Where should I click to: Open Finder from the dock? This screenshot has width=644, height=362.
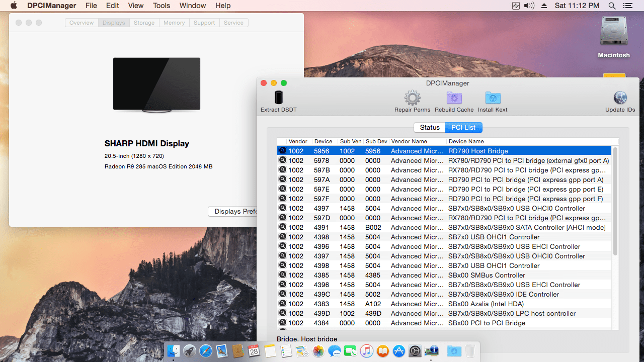tap(174, 351)
